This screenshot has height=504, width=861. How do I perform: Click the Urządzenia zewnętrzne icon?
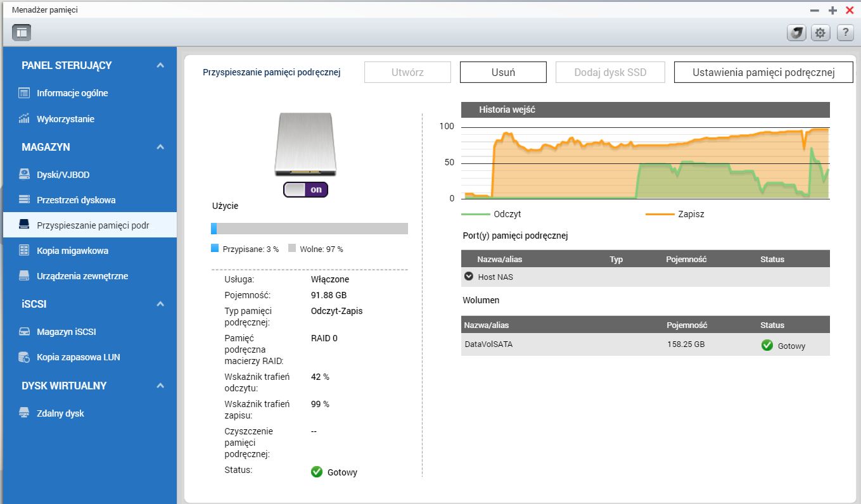point(24,275)
